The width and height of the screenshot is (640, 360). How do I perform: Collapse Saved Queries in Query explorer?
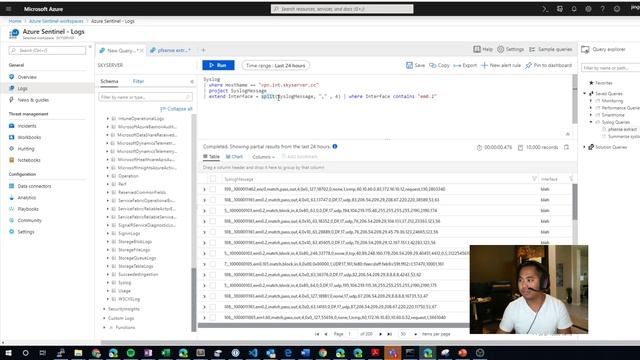point(584,93)
